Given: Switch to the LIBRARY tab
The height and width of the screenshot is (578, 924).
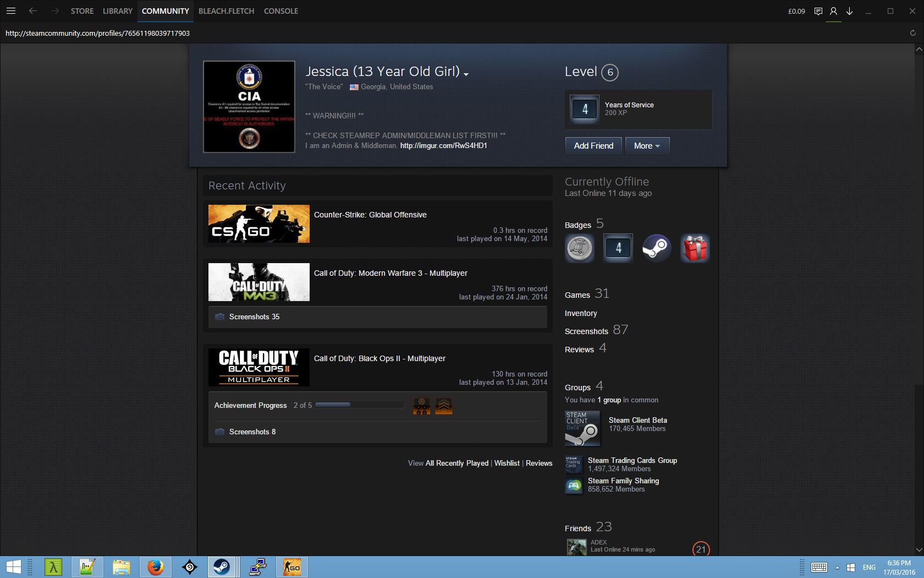Looking at the screenshot, I should pos(118,11).
